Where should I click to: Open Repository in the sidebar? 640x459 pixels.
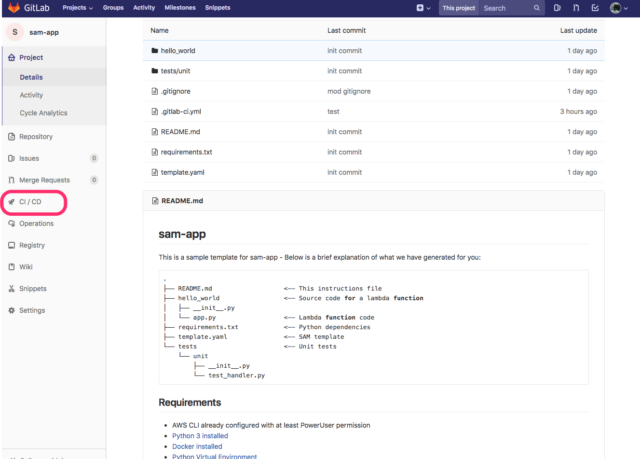point(36,137)
